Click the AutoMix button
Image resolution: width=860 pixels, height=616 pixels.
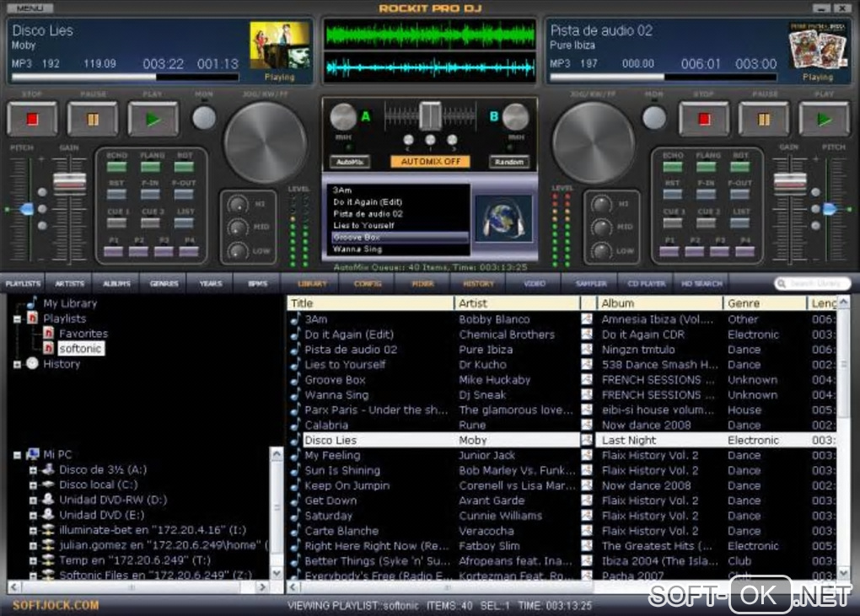coord(350,162)
